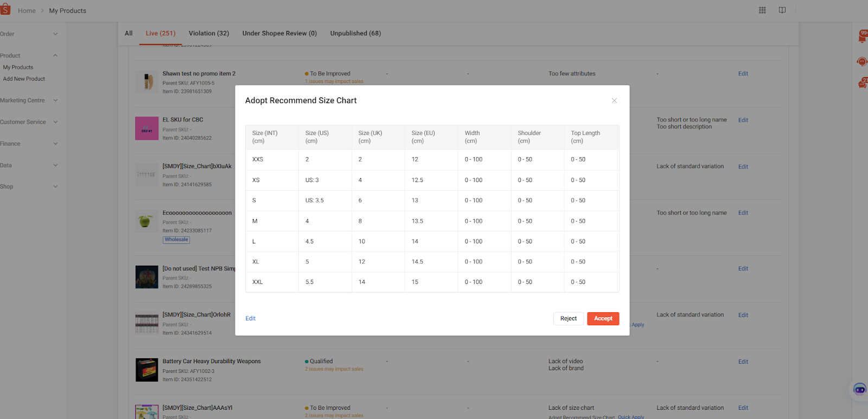The height and width of the screenshot is (419, 868).
Task: Open the chatbot assistant icon
Action: pos(859,389)
